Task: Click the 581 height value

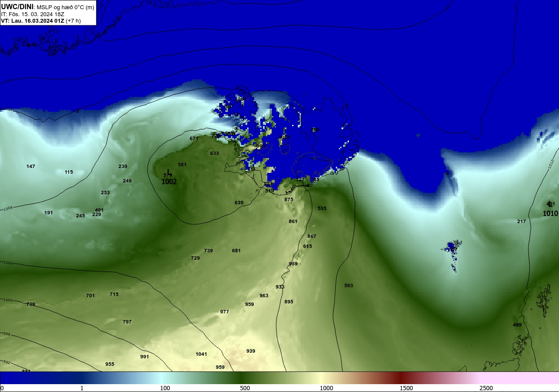Action: pos(182,165)
